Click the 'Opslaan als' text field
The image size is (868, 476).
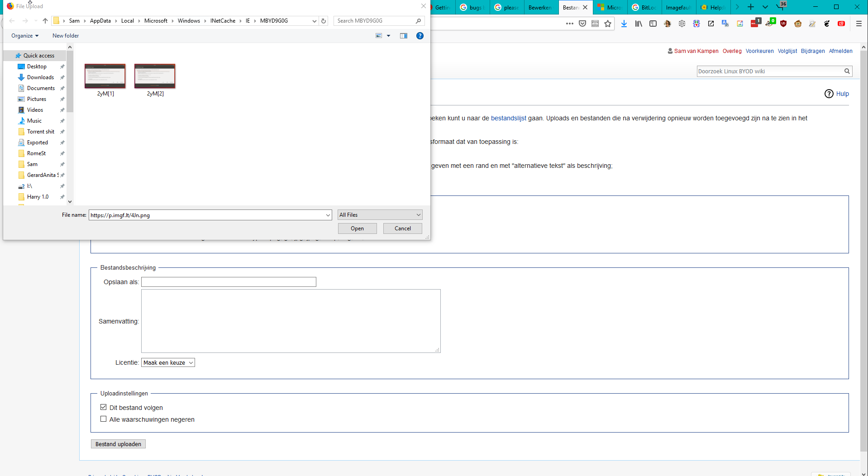click(x=229, y=282)
